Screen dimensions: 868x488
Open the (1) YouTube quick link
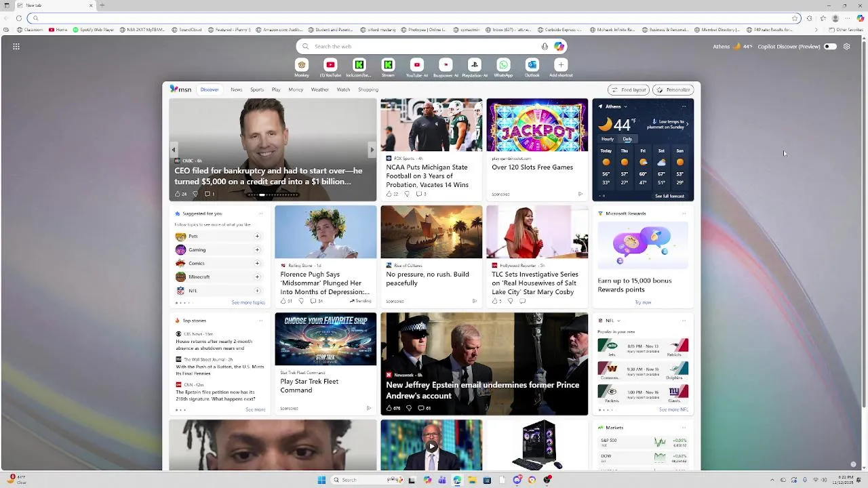point(330,65)
